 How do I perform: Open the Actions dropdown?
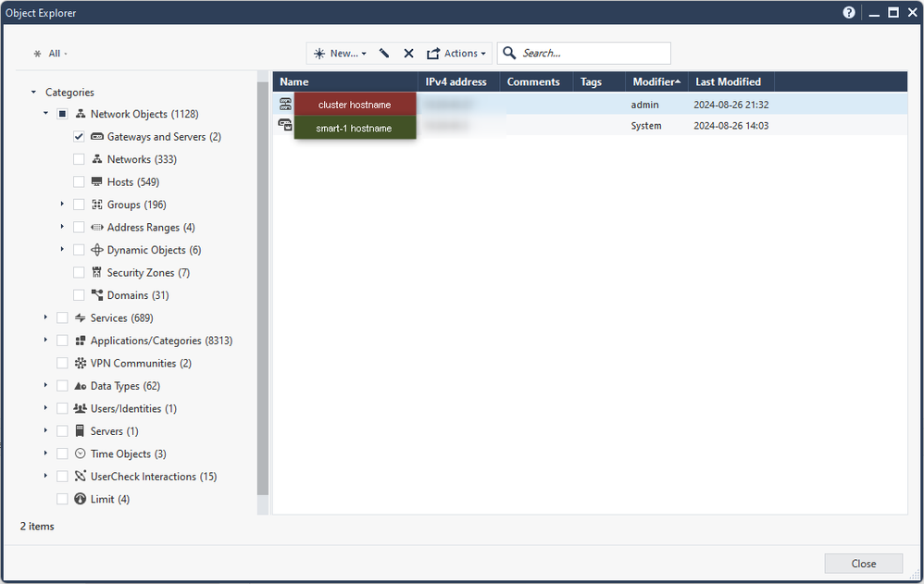457,53
